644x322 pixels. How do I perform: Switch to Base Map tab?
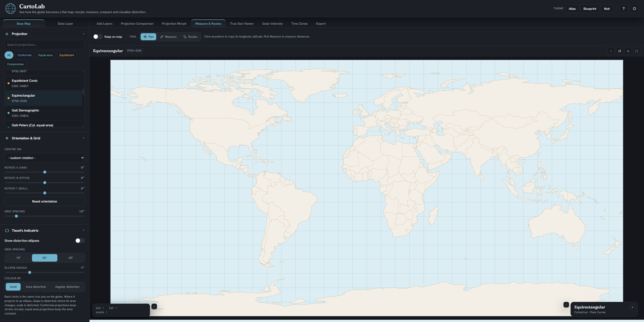pyautogui.click(x=24, y=24)
